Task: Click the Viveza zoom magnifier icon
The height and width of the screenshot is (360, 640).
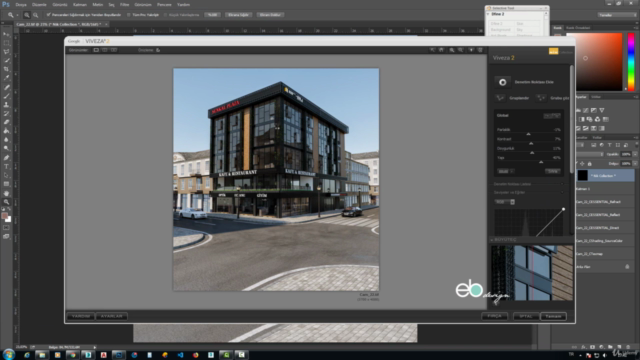Action: 452,50
